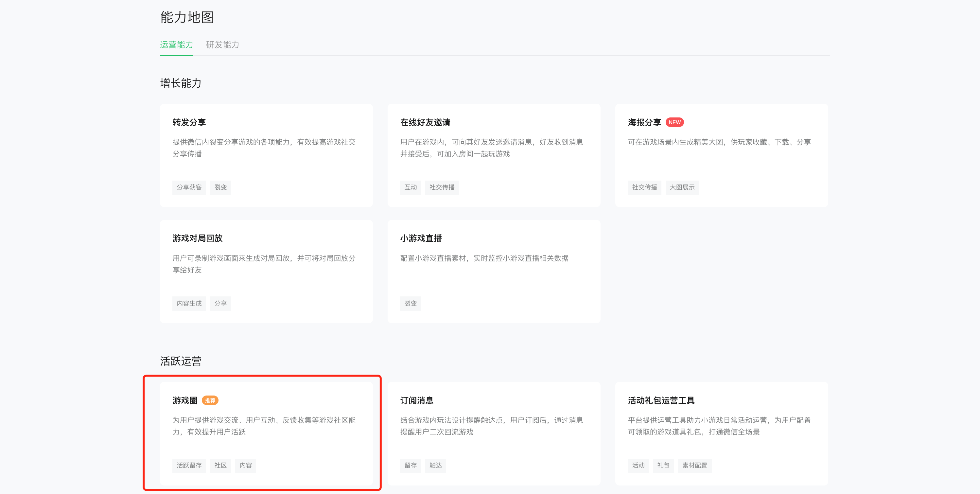Select the 活动 tag
Viewport: 980px width, 494px height.
click(639, 466)
